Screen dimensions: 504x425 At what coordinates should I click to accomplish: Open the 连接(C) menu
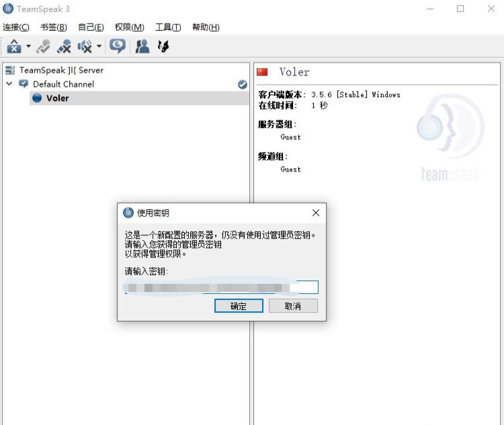pos(16,28)
